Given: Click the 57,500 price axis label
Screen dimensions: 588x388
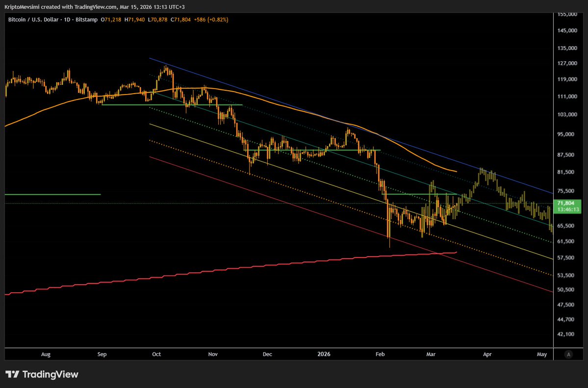Looking at the screenshot, I should click(566, 258).
